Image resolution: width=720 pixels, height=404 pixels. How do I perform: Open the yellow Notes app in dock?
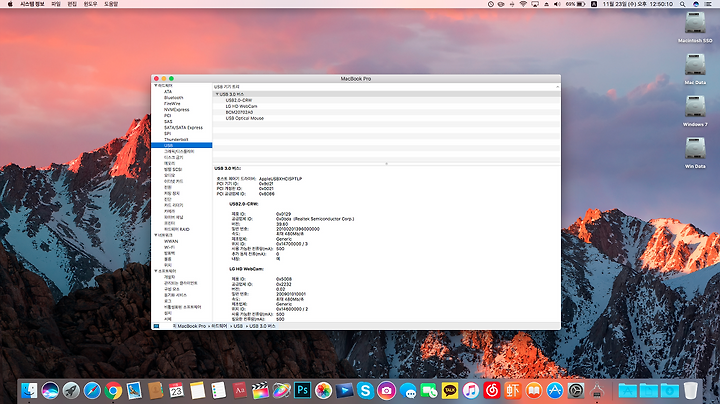click(197, 391)
